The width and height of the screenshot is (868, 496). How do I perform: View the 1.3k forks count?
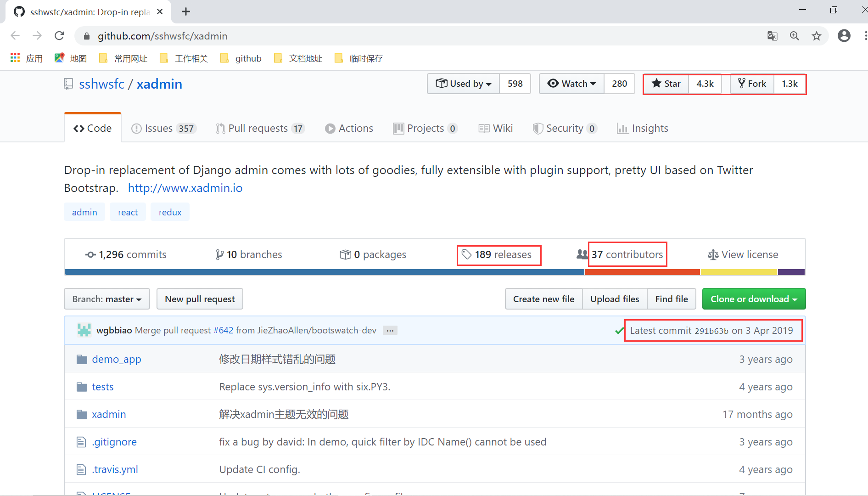790,84
